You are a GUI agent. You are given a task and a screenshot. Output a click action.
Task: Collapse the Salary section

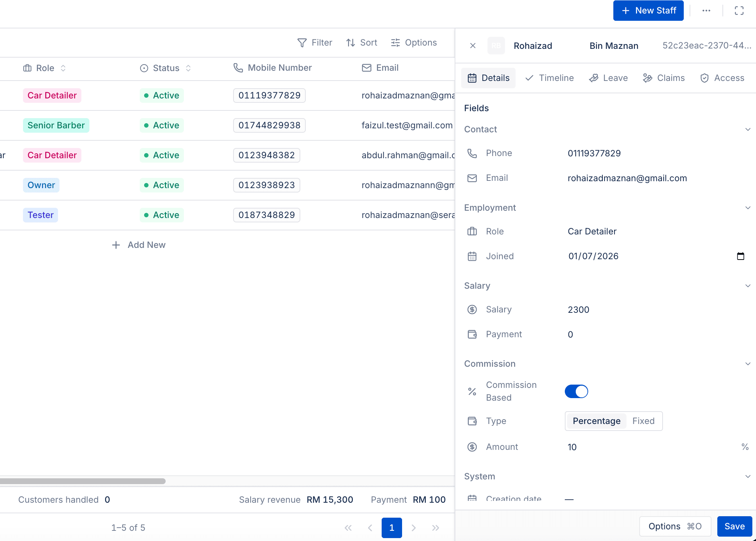click(x=748, y=286)
